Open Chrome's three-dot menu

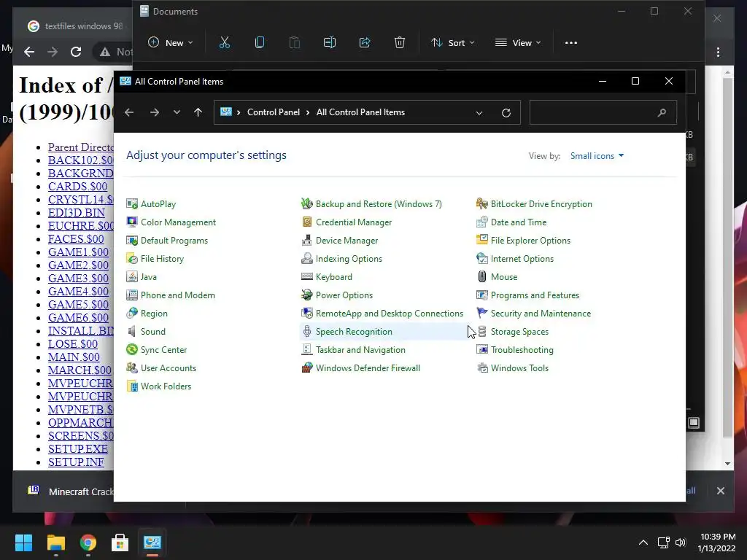click(x=719, y=52)
